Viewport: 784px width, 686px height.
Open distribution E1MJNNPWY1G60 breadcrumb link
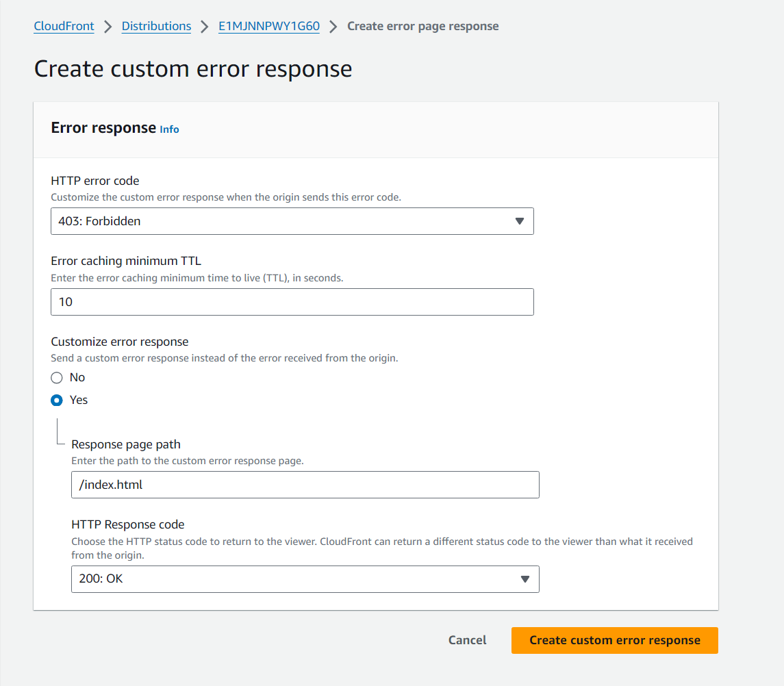269,26
